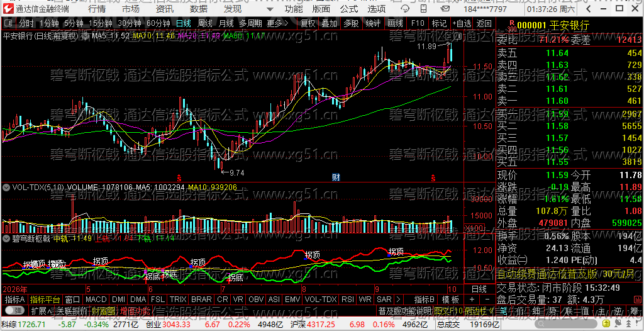
Task: Toggle the 弹 popup switch at bottom left
Action: coord(14,310)
